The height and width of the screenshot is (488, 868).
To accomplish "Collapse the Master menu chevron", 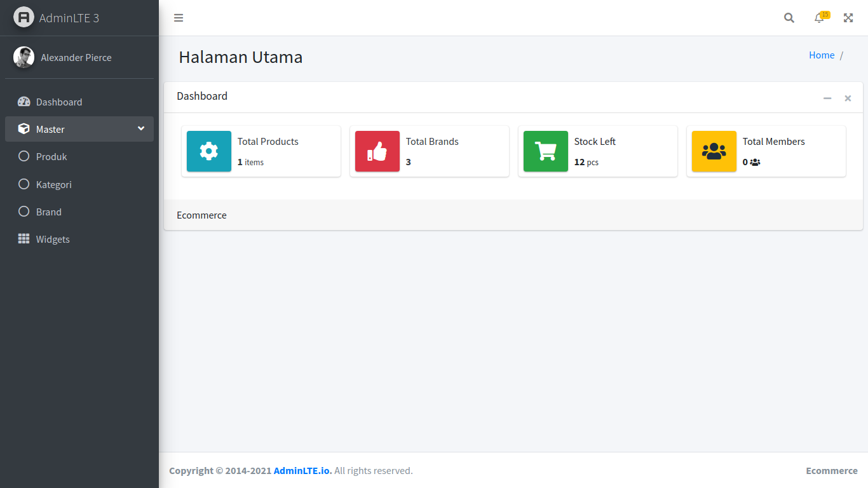I will pyautogui.click(x=141, y=128).
